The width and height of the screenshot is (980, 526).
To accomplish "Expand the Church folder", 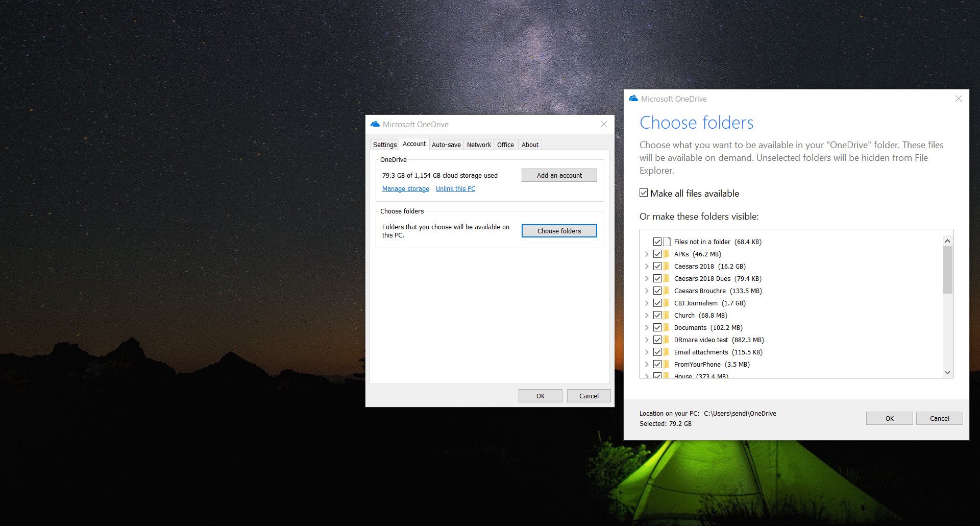I will (647, 315).
